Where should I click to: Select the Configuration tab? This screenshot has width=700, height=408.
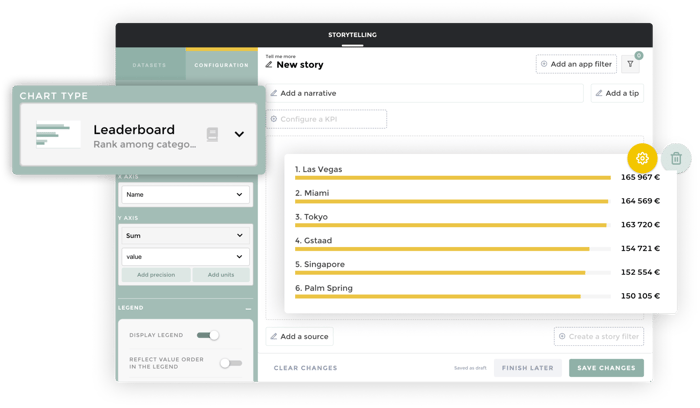tap(221, 65)
